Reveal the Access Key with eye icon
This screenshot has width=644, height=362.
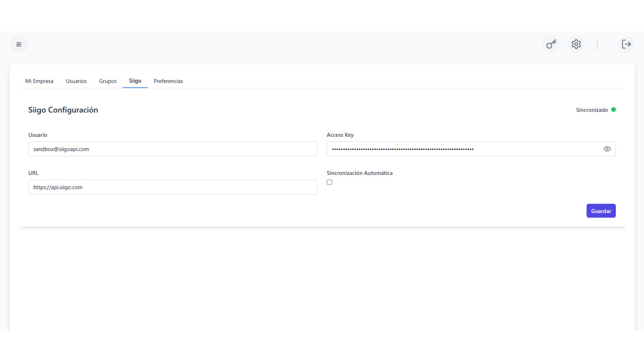point(607,149)
